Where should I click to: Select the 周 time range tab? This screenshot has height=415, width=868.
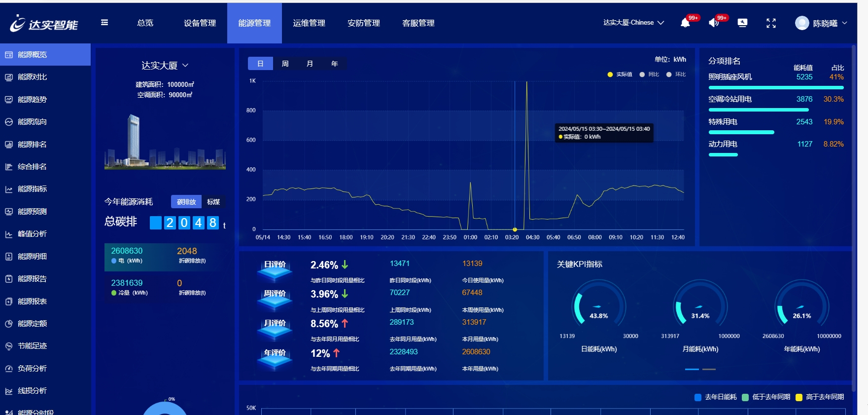285,64
